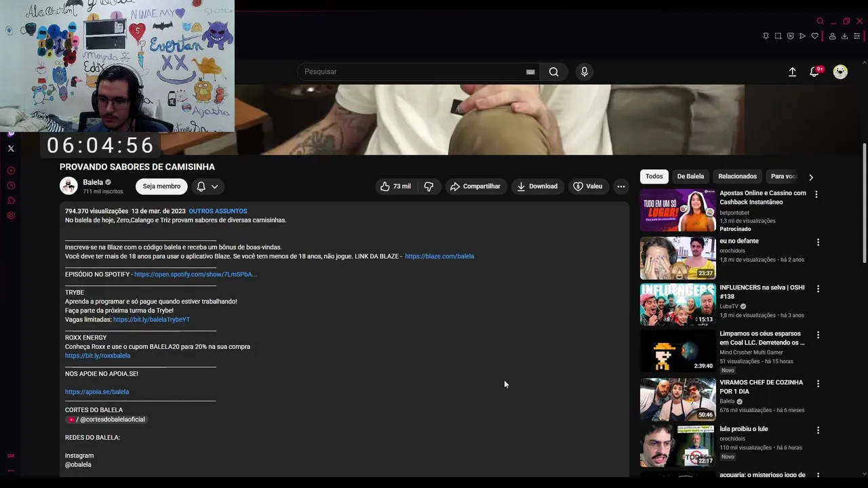Click the video title 'PROVANDO SABORES DE CAMISINHA'
Viewport: 868px width, 488px height.
(x=137, y=167)
